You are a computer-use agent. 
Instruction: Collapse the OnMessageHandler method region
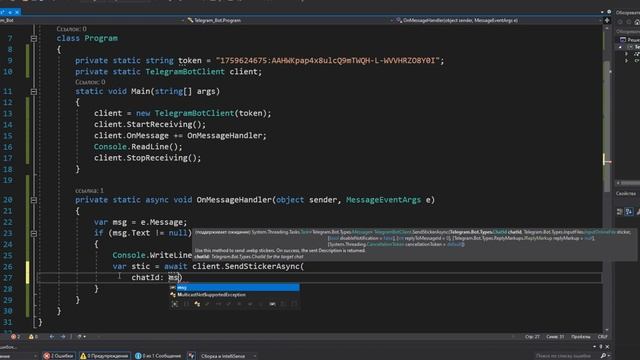coord(34,200)
